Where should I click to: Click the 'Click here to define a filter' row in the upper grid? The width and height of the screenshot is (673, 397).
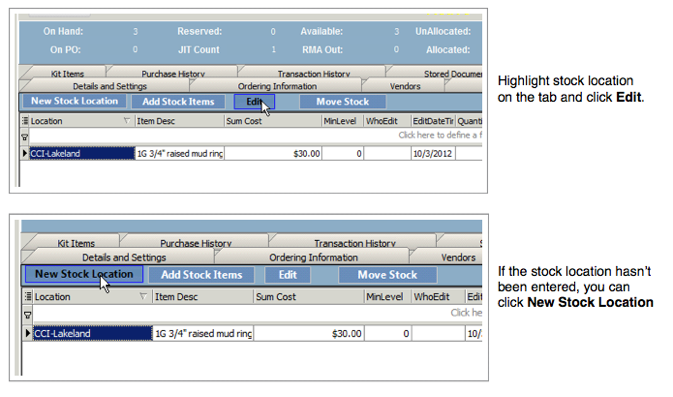tap(256, 135)
